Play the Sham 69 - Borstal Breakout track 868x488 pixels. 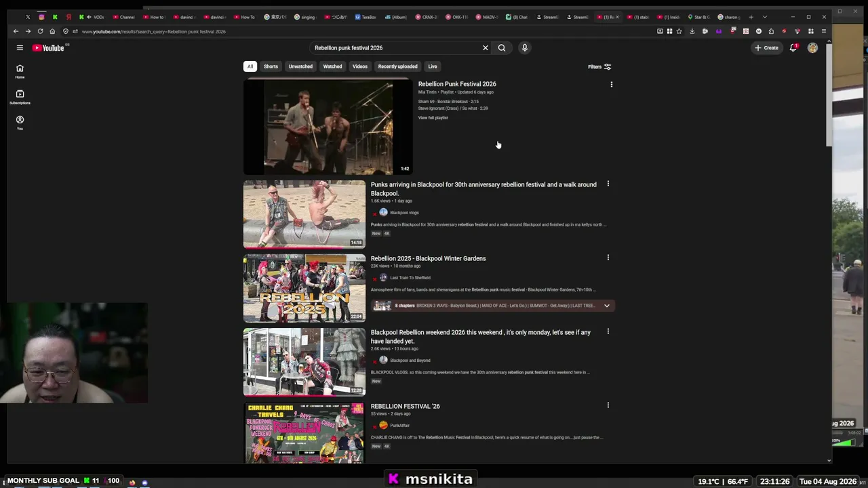tap(448, 102)
